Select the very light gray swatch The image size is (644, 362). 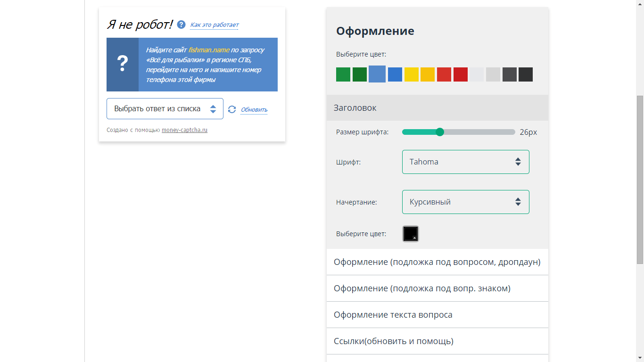[x=477, y=74]
